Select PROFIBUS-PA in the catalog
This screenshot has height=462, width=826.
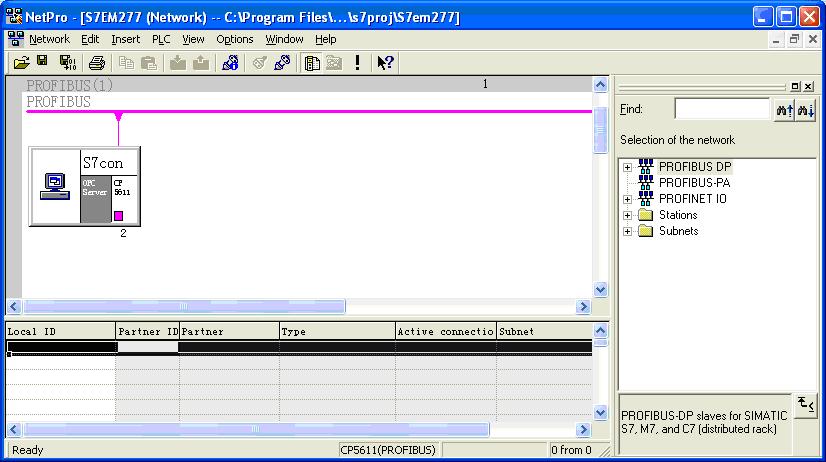tap(694, 183)
